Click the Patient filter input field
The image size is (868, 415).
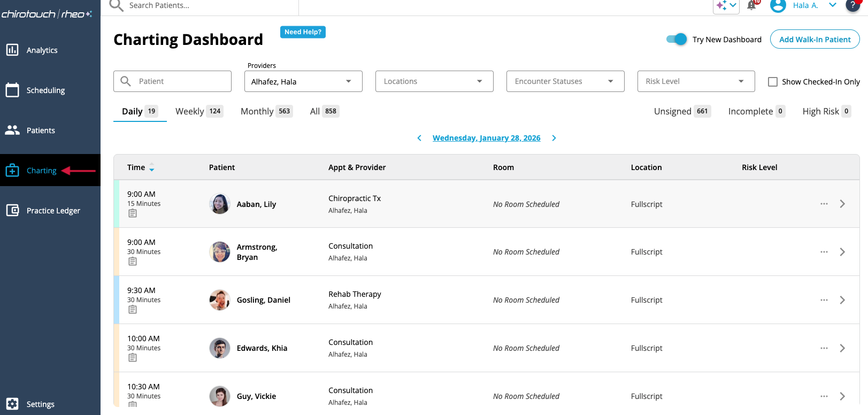tap(180, 81)
